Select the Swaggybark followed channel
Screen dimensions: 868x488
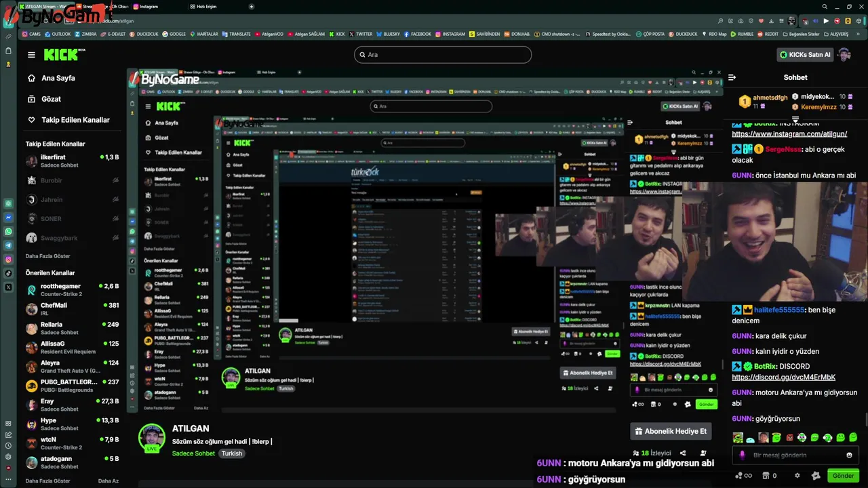(x=72, y=238)
